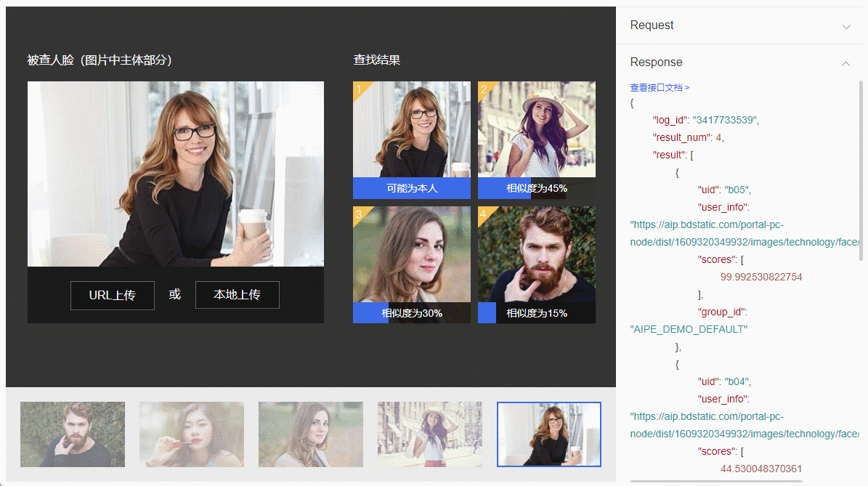Select the woman in hat sample thumbnail
Image resolution: width=868 pixels, height=486 pixels.
[429, 434]
